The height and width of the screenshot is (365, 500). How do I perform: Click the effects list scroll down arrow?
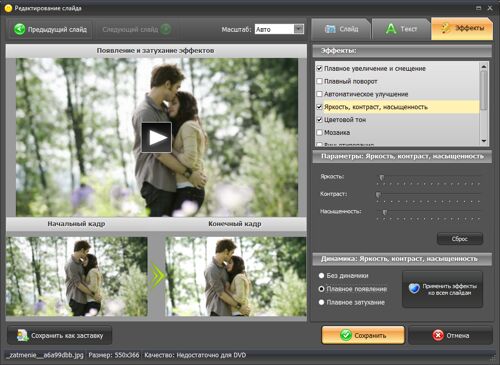click(484, 141)
